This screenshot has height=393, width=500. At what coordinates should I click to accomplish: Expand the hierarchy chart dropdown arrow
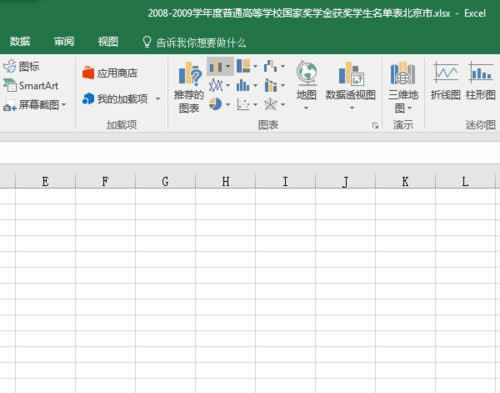255,66
